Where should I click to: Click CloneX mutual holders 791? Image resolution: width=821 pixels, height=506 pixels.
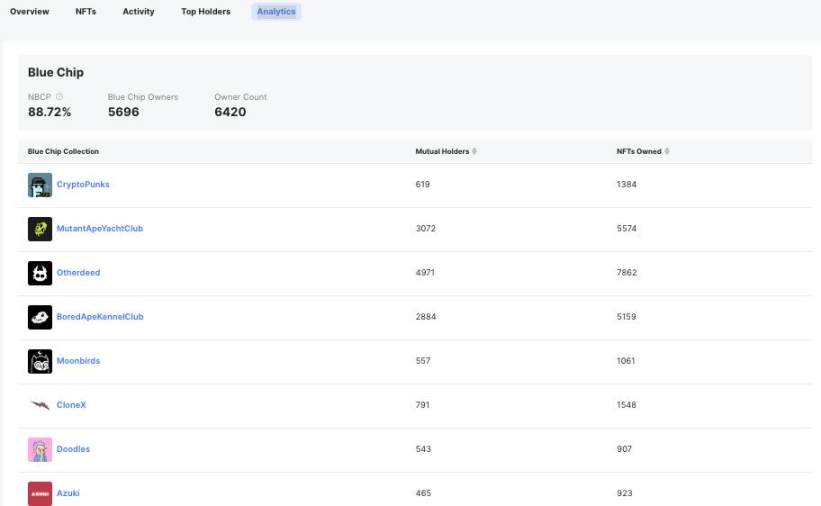423,404
